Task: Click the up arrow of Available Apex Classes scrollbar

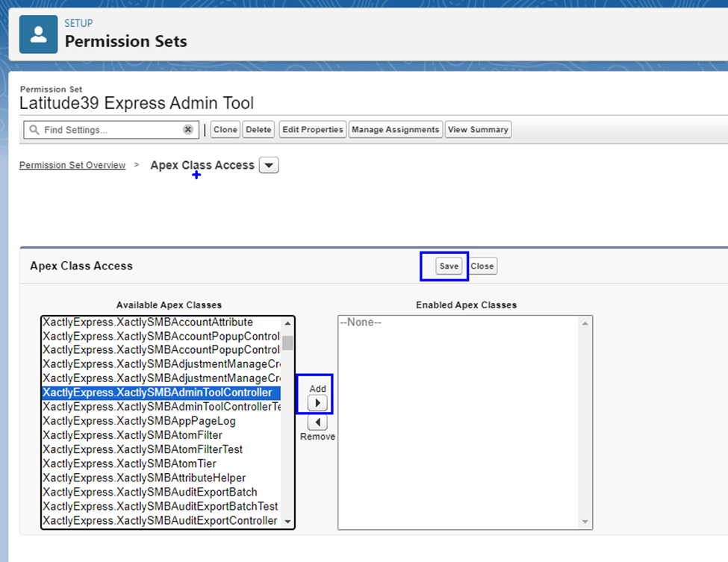Action: (x=288, y=323)
